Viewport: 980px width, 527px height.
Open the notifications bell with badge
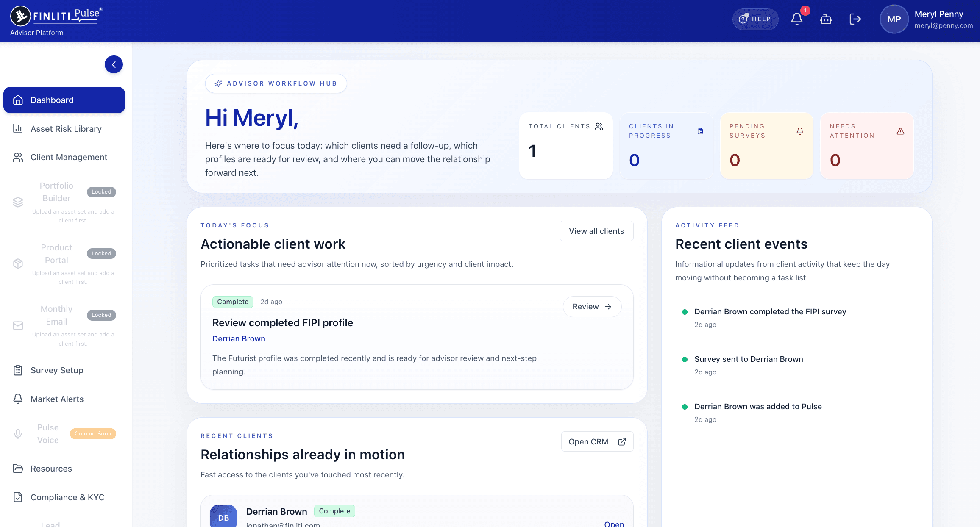tap(797, 19)
